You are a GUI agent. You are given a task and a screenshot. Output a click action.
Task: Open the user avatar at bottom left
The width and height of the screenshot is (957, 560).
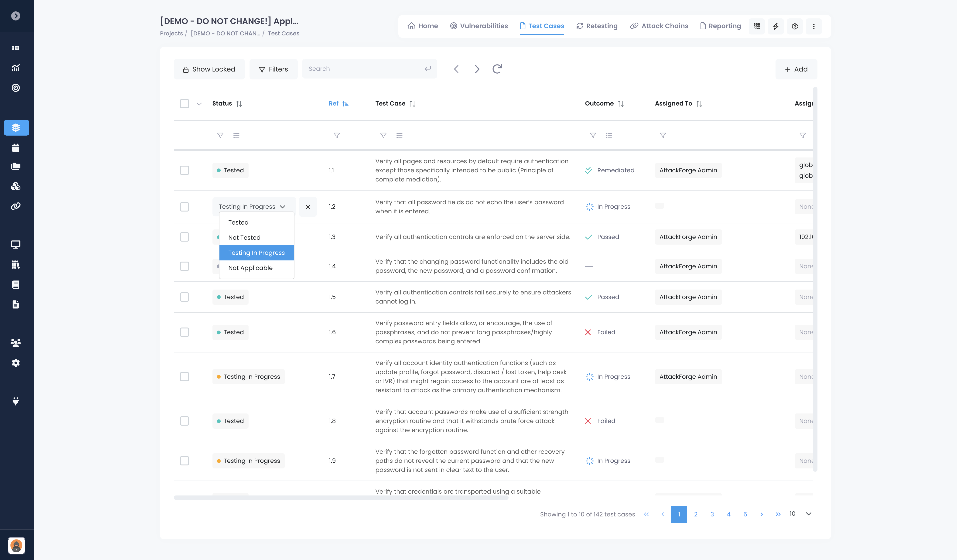[16, 546]
